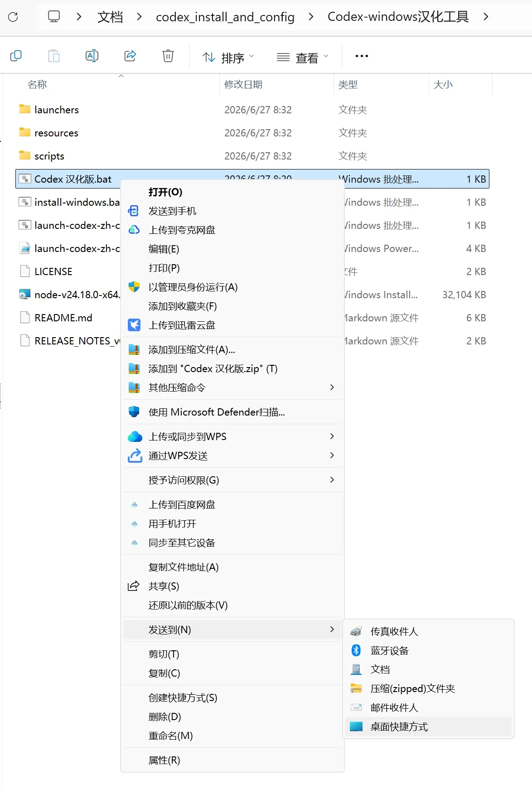The image size is (532, 789).
Task: Click the Copy icon in the toolbar
Action: [x=16, y=56]
